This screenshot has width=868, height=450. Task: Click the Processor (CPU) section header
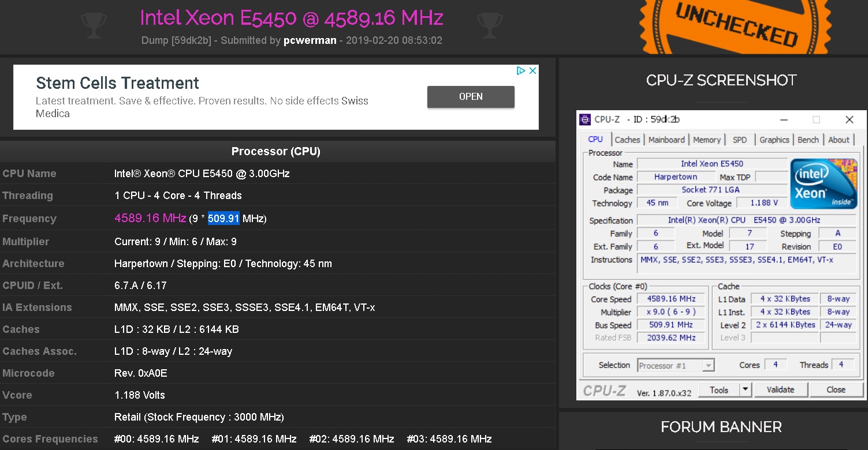276,152
